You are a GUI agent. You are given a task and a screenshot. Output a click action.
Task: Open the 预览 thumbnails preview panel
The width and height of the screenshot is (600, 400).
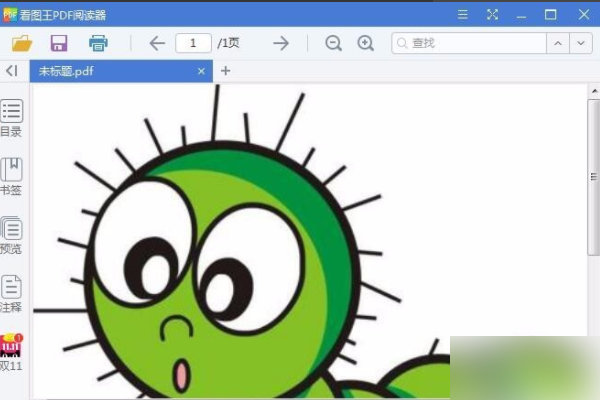click(x=11, y=235)
